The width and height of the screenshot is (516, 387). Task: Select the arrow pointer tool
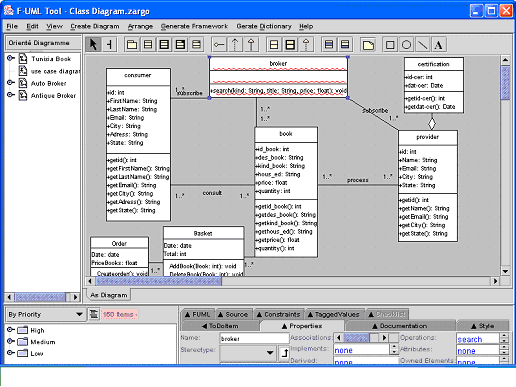(x=93, y=44)
